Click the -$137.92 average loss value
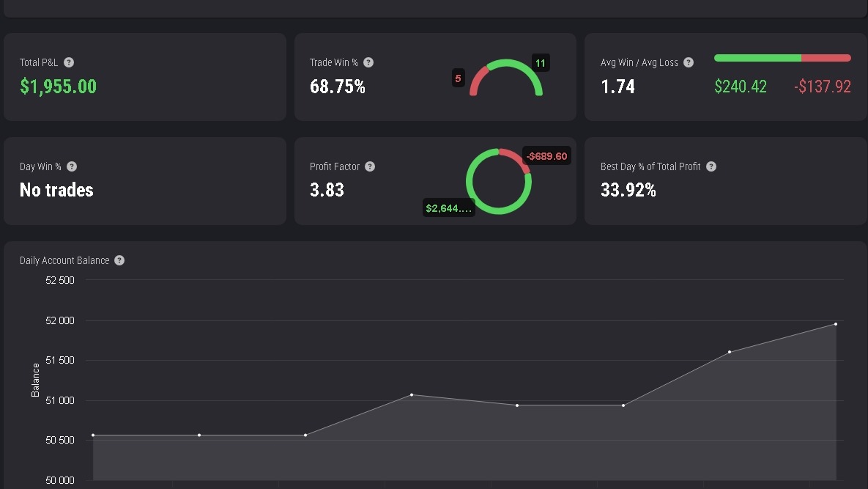The height and width of the screenshot is (489, 868). [822, 87]
